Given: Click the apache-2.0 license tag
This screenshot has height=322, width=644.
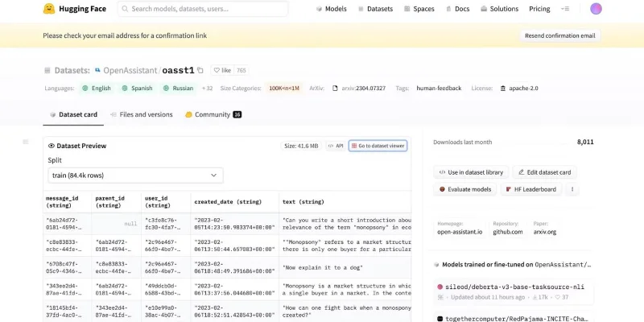Looking at the screenshot, I should tap(519, 89).
